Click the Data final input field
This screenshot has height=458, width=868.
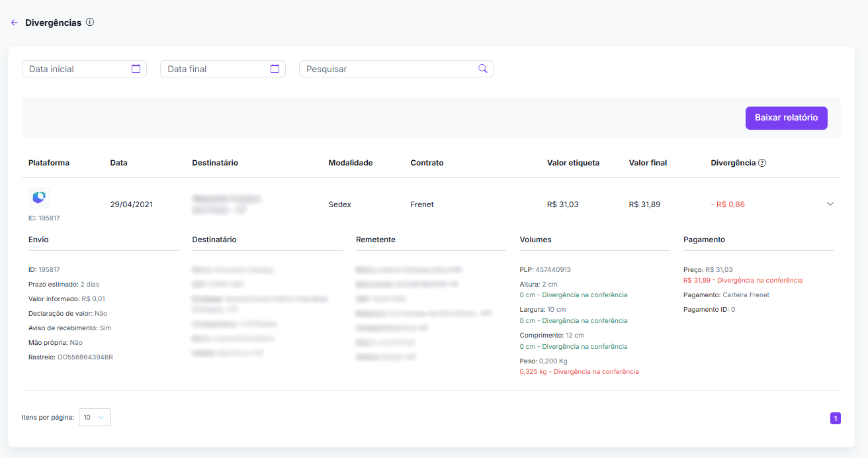click(x=216, y=69)
